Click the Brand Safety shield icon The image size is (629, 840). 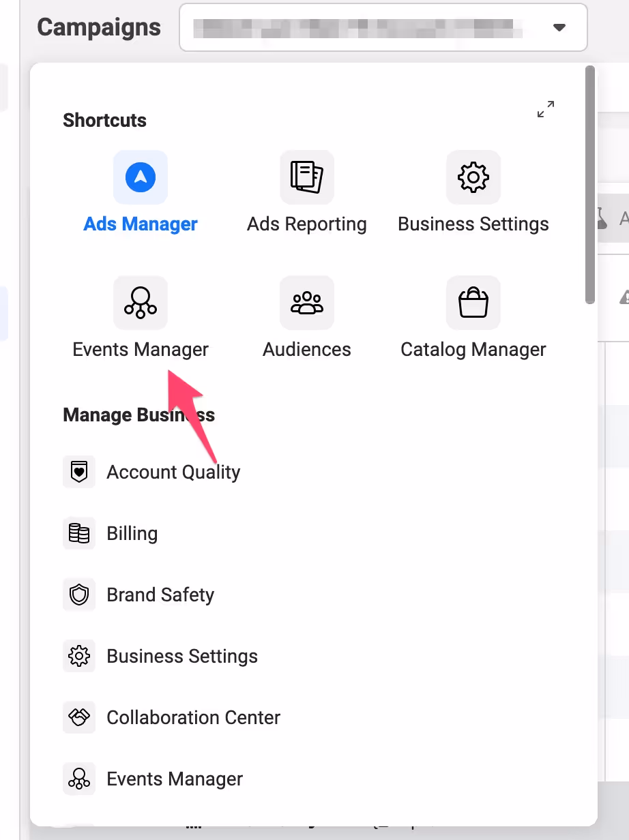point(79,595)
